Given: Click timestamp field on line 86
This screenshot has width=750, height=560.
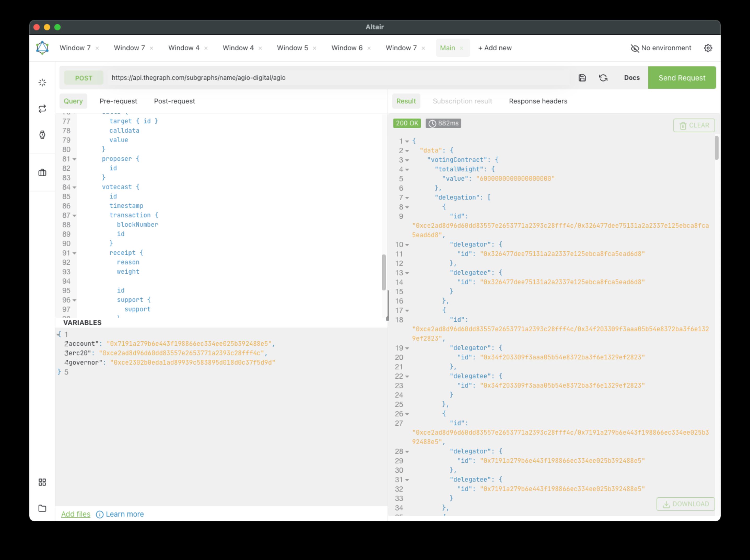Looking at the screenshot, I should [x=126, y=206].
